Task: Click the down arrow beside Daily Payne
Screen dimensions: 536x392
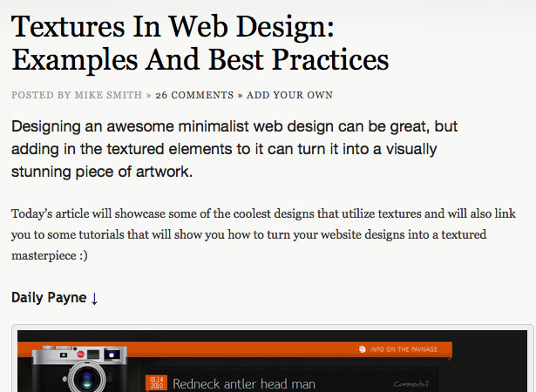Action: 94,299
